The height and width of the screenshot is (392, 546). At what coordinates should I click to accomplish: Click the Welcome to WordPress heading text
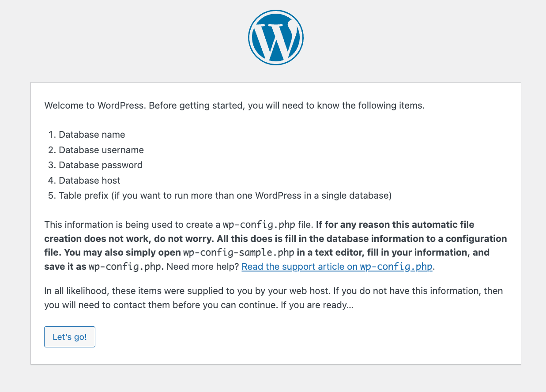pyautogui.click(x=234, y=106)
